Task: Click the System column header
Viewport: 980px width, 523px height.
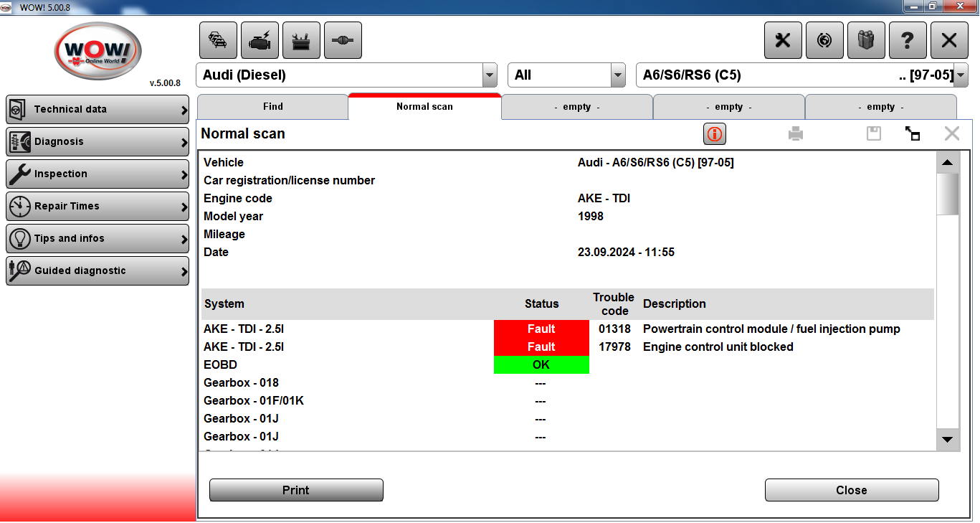Action: [x=224, y=303]
